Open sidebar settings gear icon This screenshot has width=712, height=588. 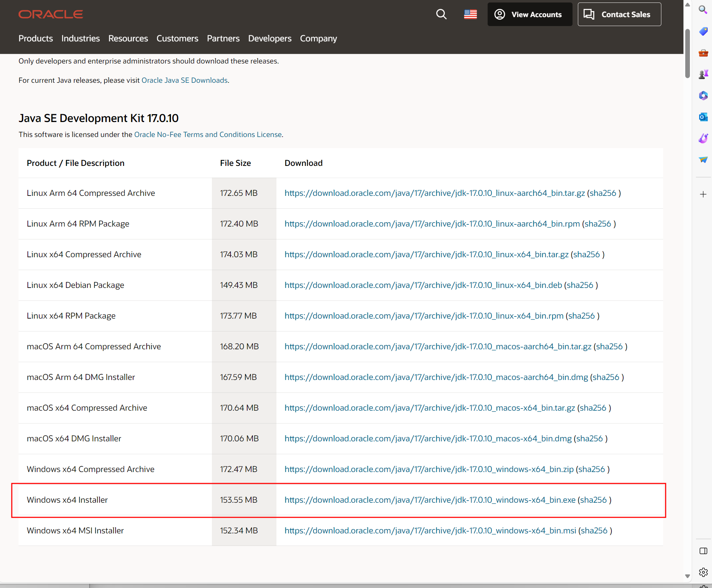[x=703, y=572]
